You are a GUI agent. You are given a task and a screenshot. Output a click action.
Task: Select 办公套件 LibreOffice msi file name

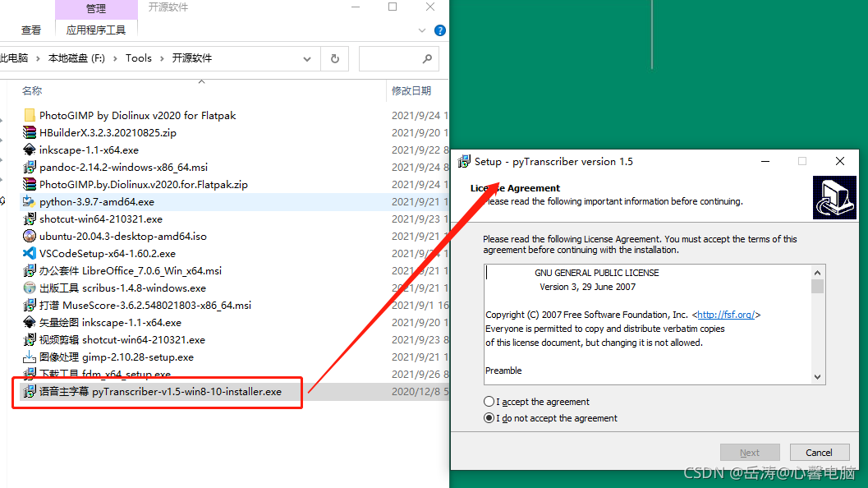point(130,270)
